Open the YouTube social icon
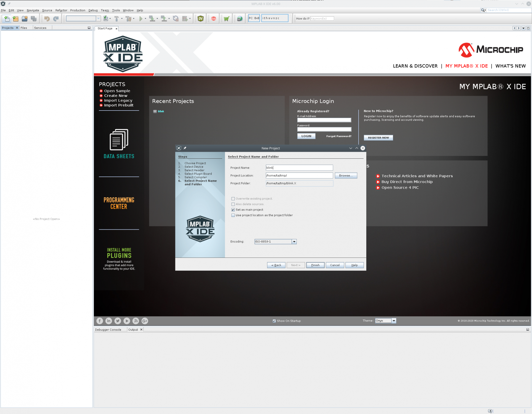The image size is (532, 414). tap(127, 321)
